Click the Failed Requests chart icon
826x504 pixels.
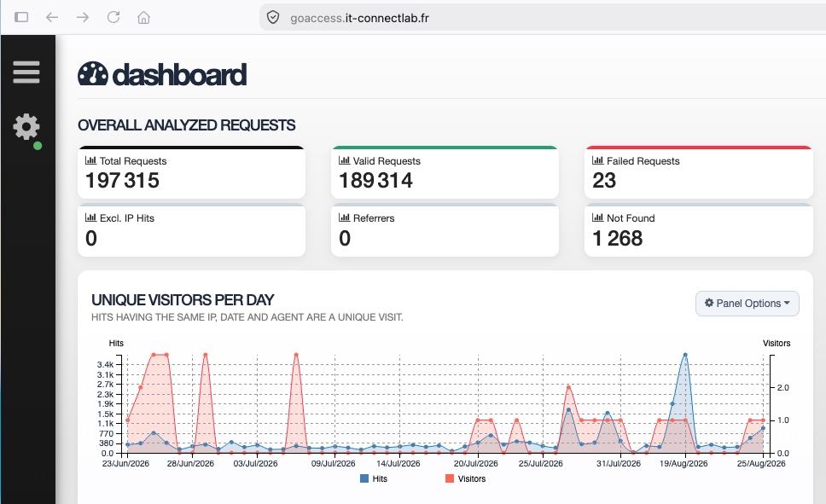pos(598,160)
